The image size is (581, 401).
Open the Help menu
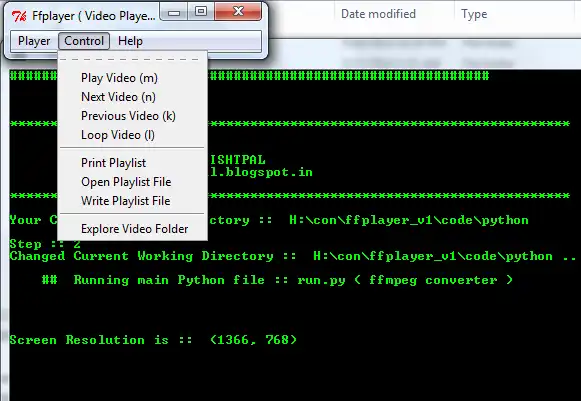(130, 41)
